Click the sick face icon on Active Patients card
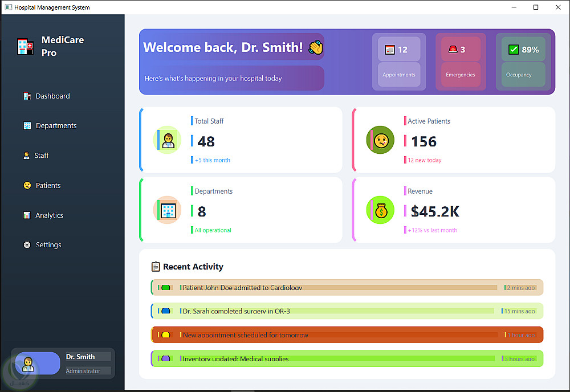This screenshot has height=392, width=570. [381, 140]
